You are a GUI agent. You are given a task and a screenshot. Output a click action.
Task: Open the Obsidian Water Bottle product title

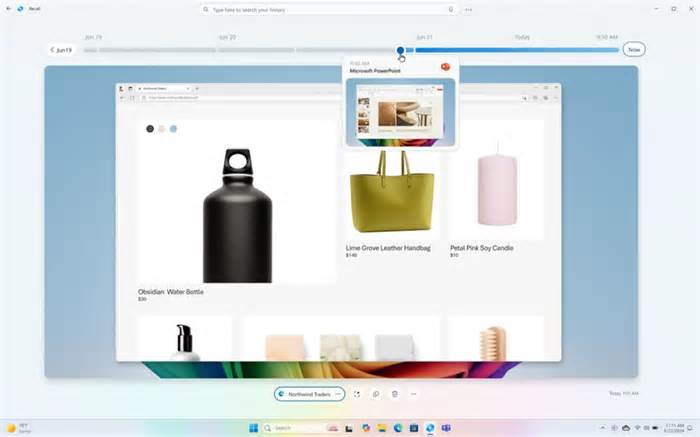point(171,292)
